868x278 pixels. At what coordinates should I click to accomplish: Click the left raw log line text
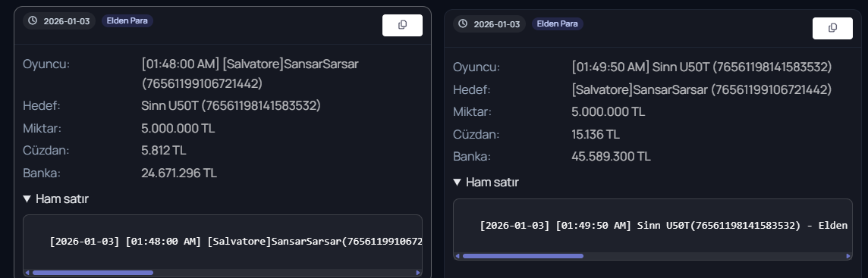point(236,242)
